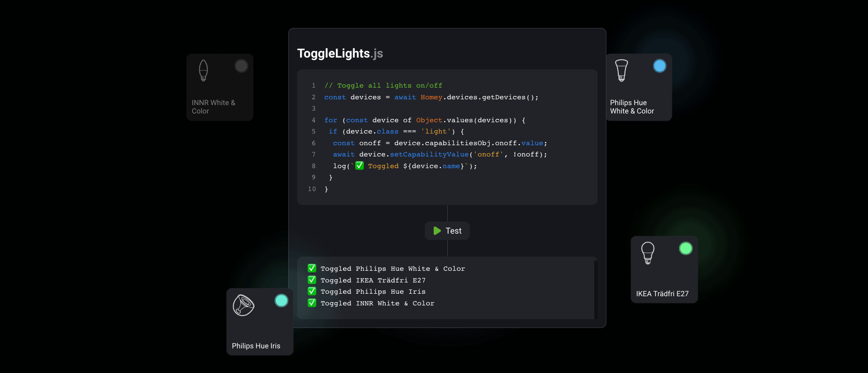Click the "if (device.class === 'light')" line
The height and width of the screenshot is (373, 868).
point(396,131)
